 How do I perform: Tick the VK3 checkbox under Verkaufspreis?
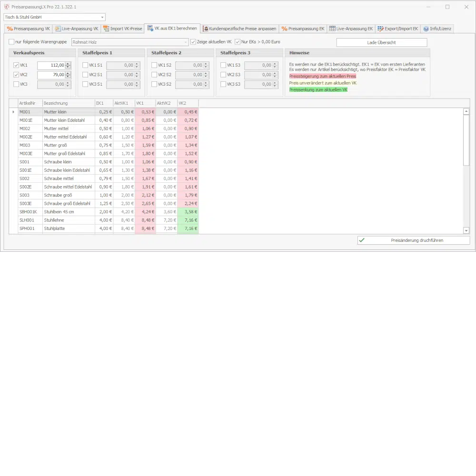click(16, 84)
